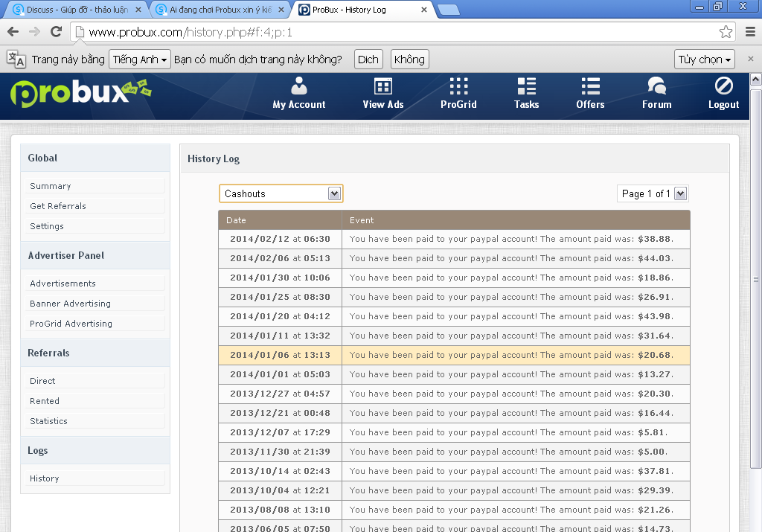Image resolution: width=762 pixels, height=532 pixels.
Task: Dismiss the translation bar
Action: 750,59
